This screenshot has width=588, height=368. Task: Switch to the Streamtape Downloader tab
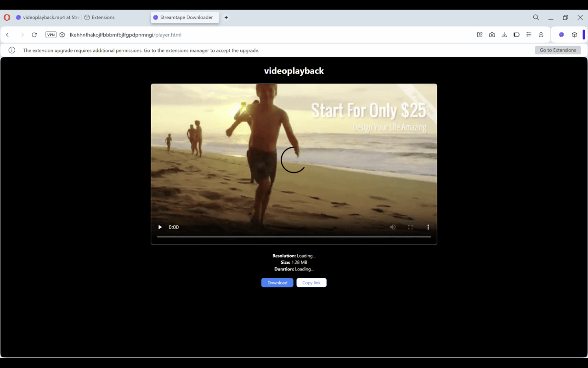click(185, 17)
